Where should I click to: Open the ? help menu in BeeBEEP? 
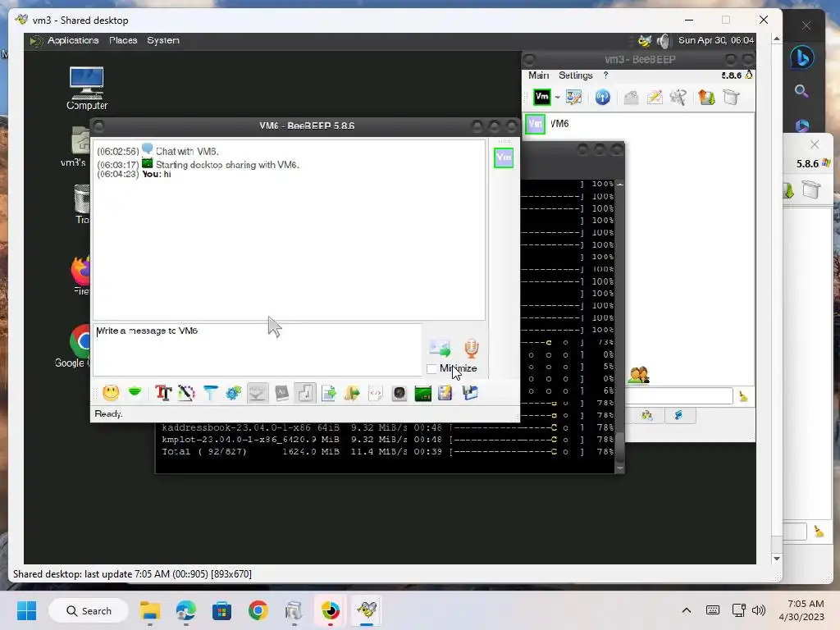[x=606, y=75]
